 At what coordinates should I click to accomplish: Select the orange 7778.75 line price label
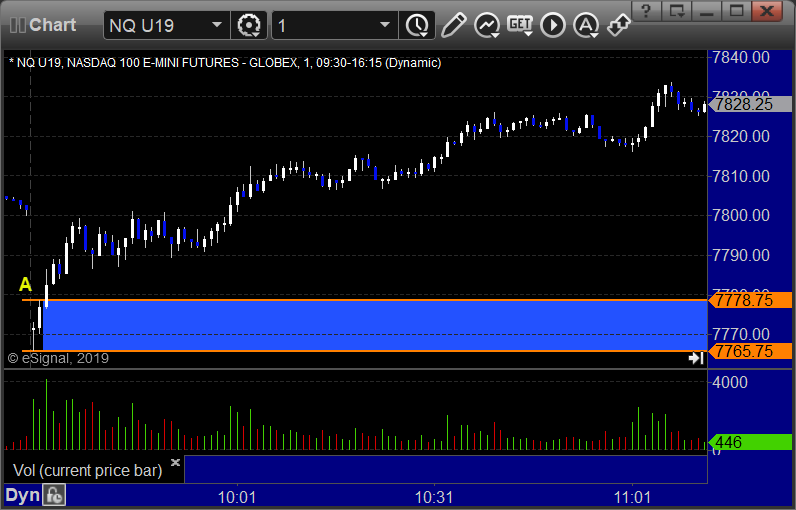(x=751, y=300)
